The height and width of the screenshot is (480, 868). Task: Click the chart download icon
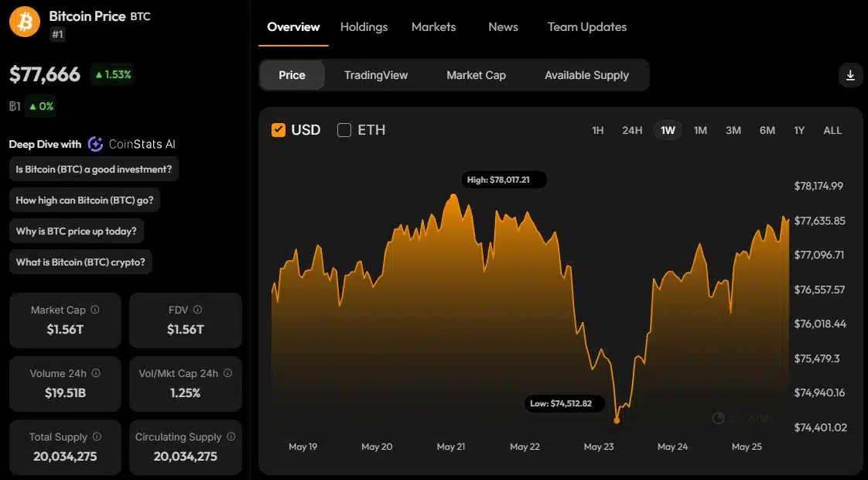pyautogui.click(x=850, y=75)
